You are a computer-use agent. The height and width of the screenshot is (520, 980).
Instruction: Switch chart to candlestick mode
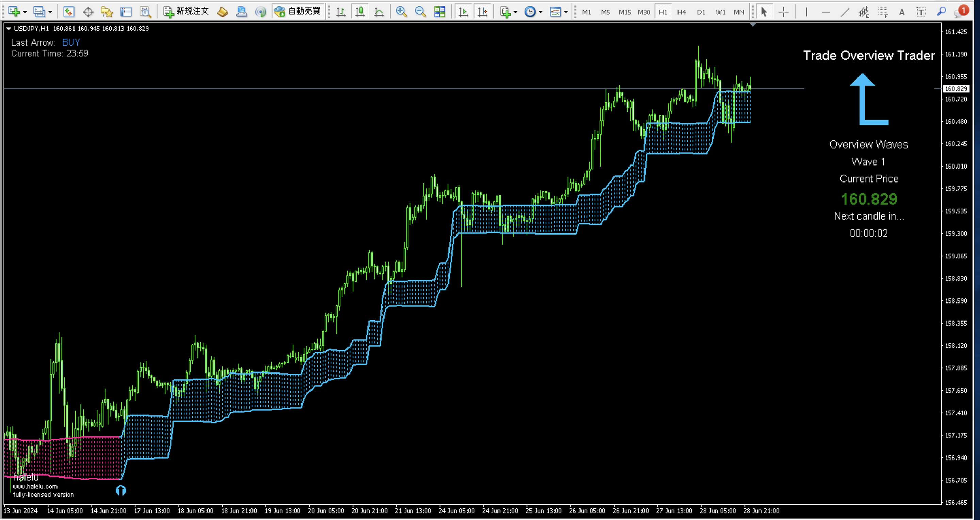[x=360, y=12]
